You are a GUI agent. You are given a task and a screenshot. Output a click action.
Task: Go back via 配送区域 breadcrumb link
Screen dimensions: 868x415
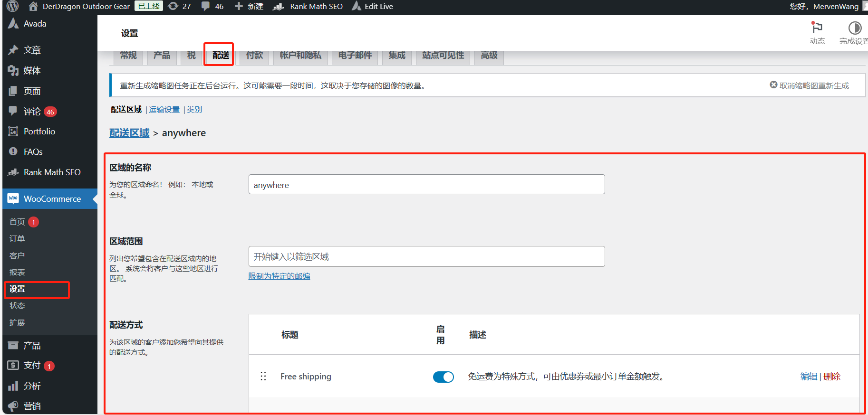click(129, 133)
